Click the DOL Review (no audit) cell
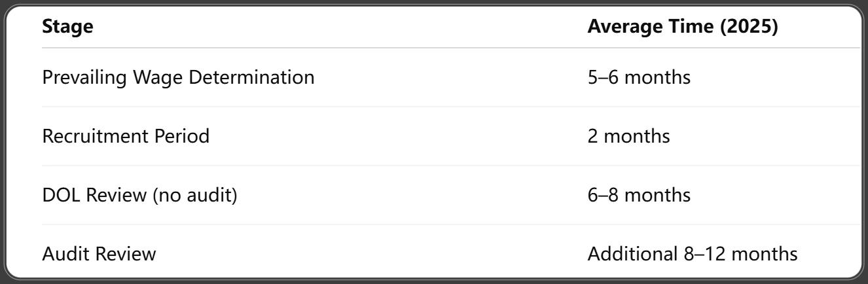 139,194
